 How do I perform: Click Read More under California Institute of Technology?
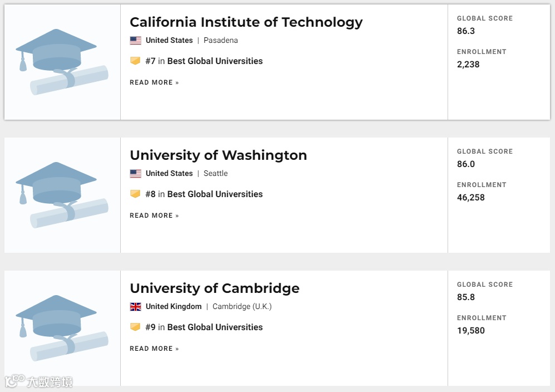click(154, 82)
